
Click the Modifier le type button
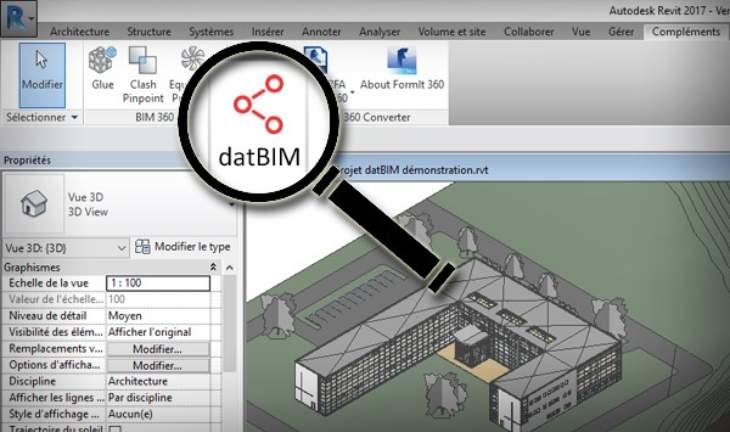(x=183, y=247)
